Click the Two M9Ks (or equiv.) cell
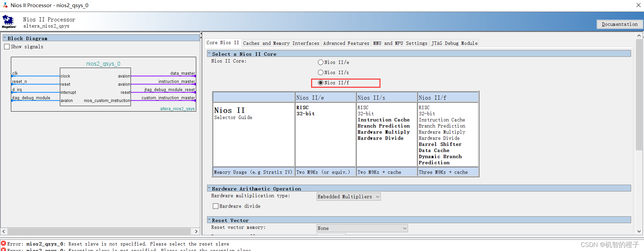The width and height of the screenshot is (644, 251). [x=325, y=172]
